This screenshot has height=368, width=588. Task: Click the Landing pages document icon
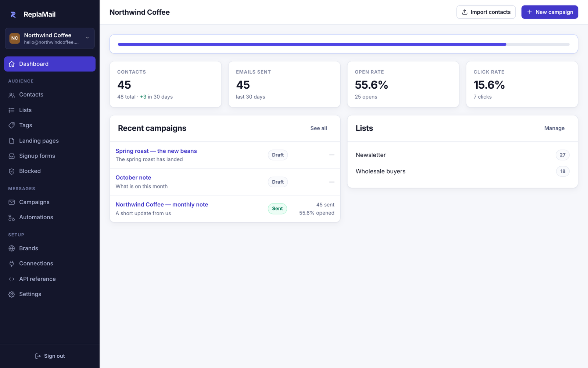12,141
